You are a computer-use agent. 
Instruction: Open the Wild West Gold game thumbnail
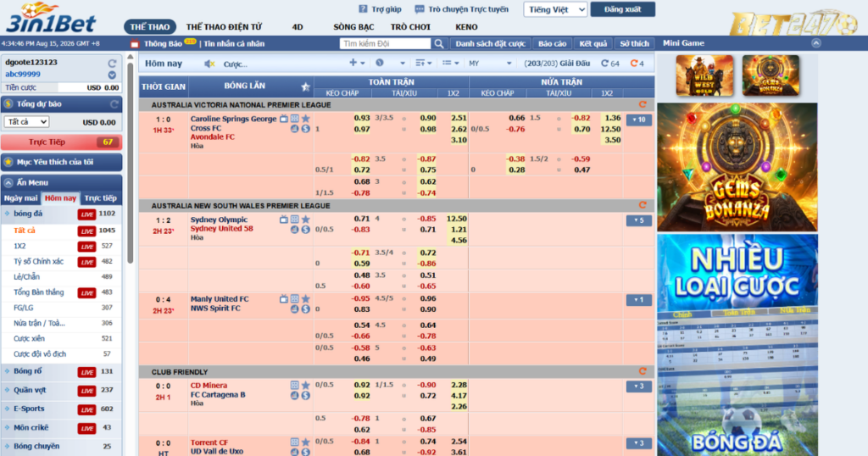tap(704, 75)
